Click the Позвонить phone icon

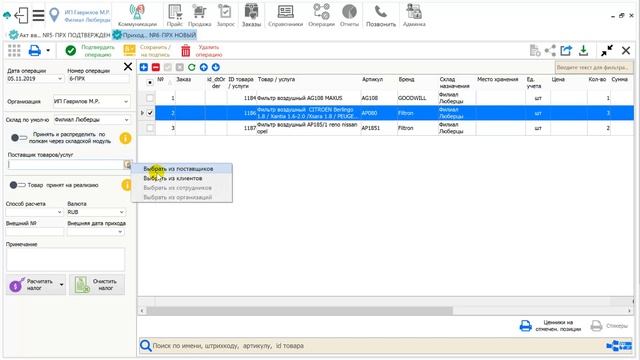pyautogui.click(x=380, y=12)
